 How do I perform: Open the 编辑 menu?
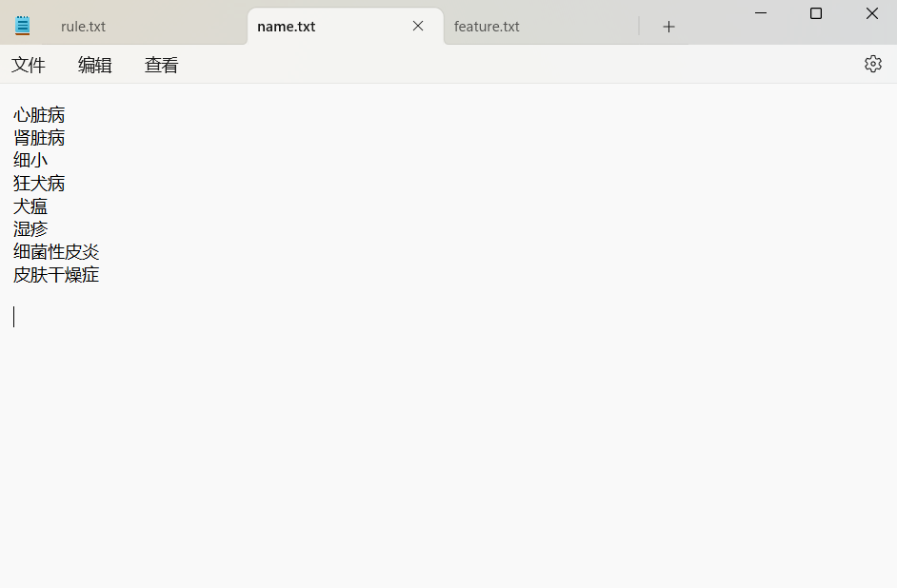point(94,65)
